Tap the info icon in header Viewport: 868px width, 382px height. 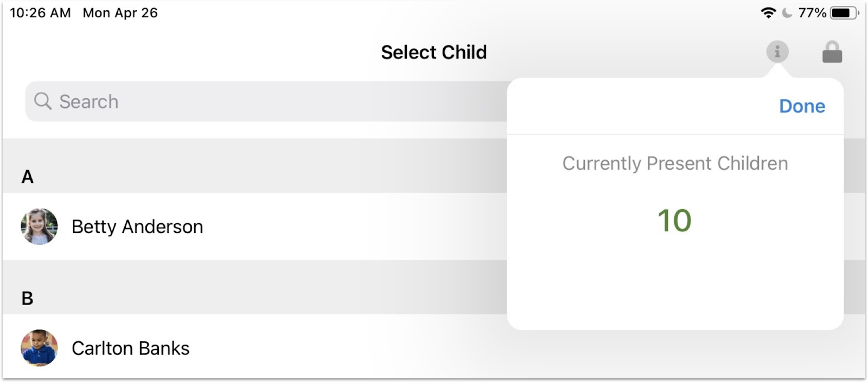(x=777, y=52)
